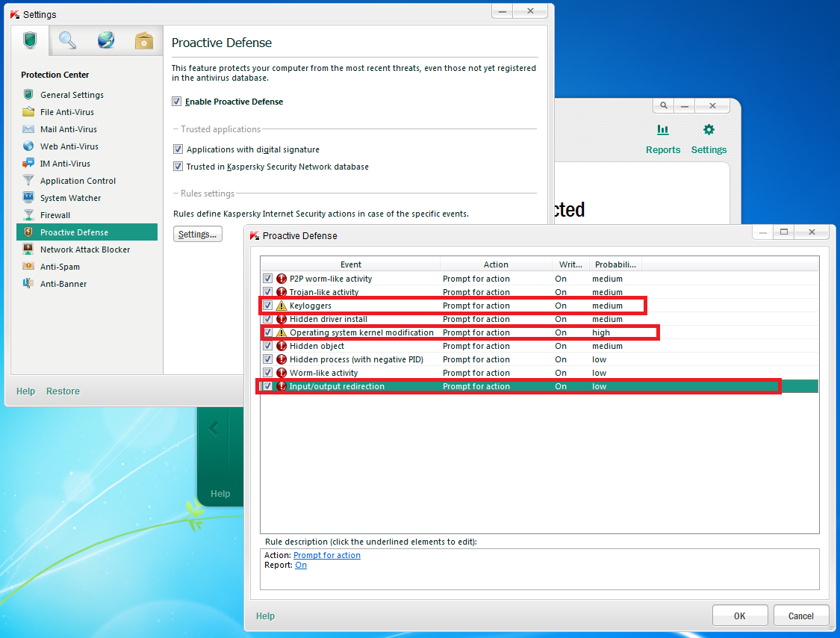Select Anti-Spam in sidebar
This screenshot has height=638, width=840.
click(x=60, y=267)
